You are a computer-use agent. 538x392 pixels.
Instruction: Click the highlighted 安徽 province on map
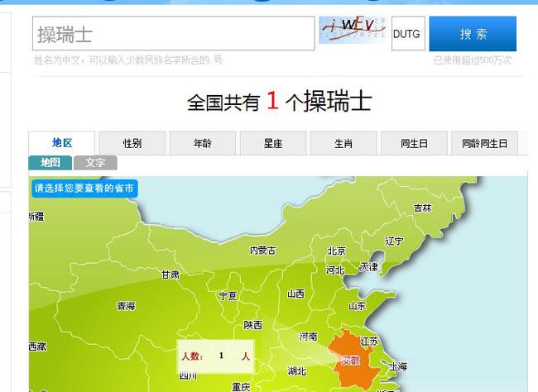[x=352, y=360]
